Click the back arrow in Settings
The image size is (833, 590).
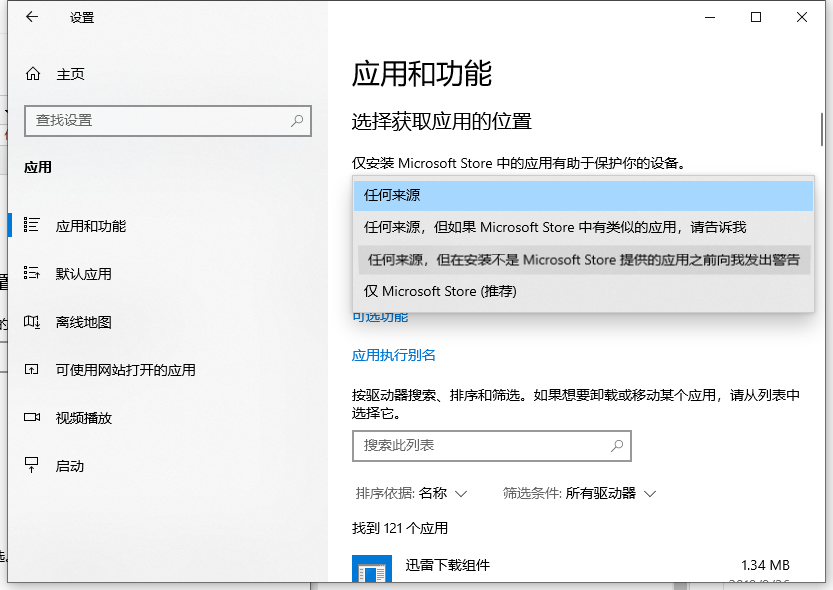[x=28, y=17]
